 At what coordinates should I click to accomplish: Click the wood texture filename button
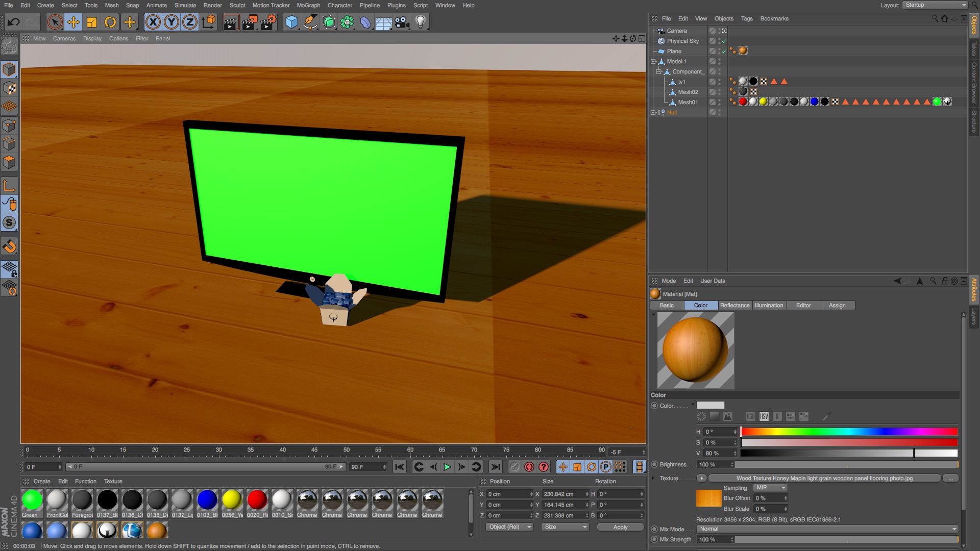(x=824, y=478)
